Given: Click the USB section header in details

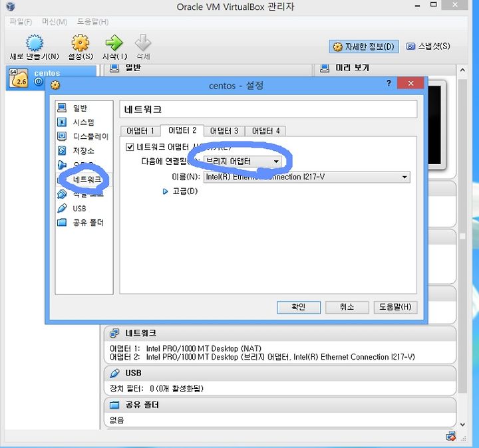Looking at the screenshot, I should tap(280, 374).
